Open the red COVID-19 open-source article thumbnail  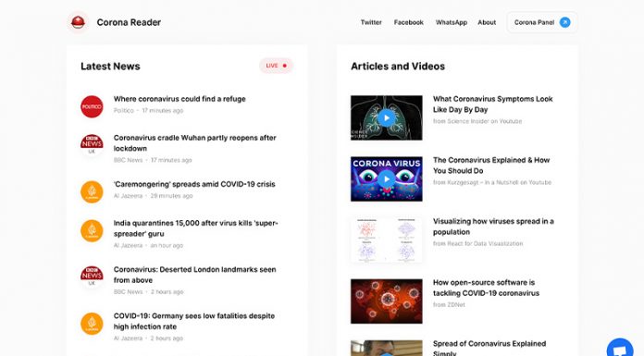click(386, 301)
